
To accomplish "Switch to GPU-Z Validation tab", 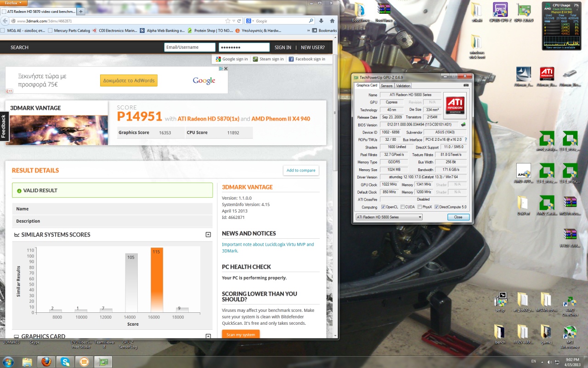I will tap(403, 86).
